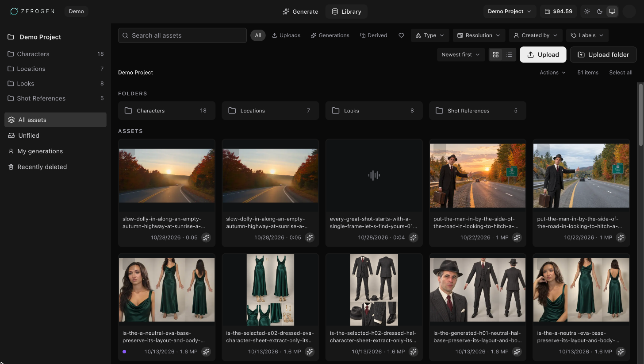
Task: Open the Shot References folder card
Action: [x=478, y=111]
